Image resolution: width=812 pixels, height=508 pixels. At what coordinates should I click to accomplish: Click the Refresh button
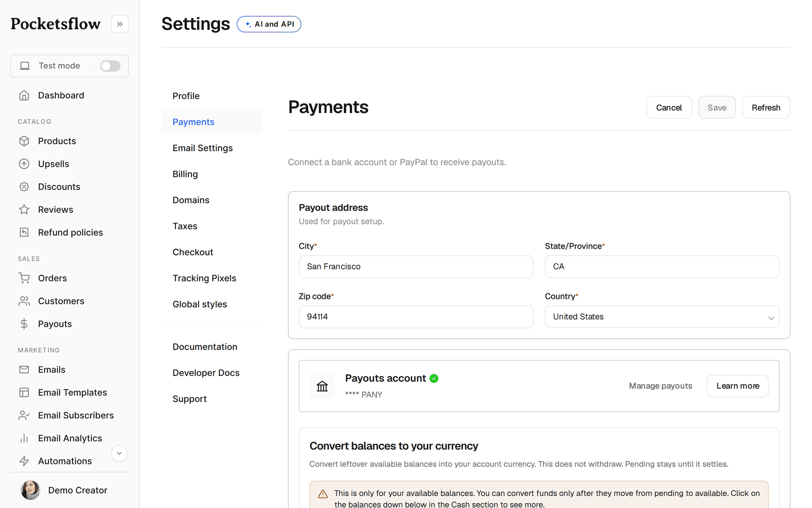(766, 108)
